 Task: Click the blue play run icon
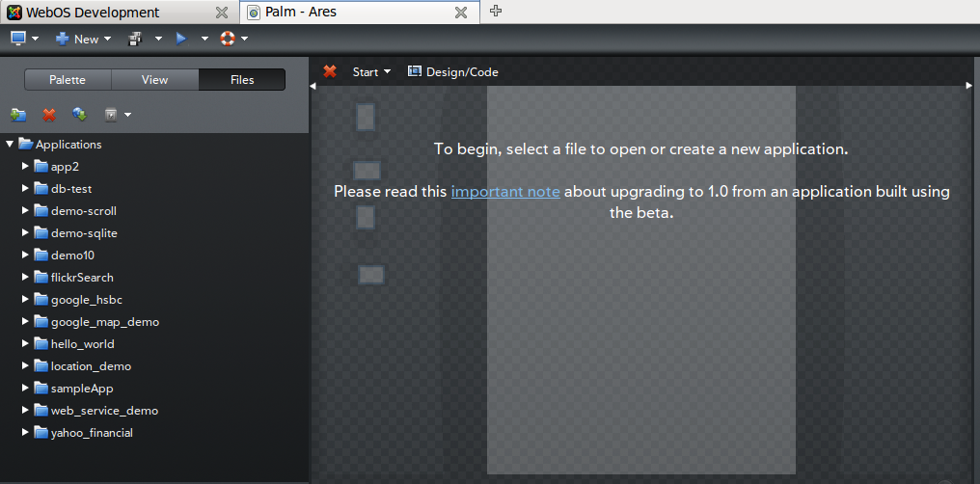pos(181,39)
